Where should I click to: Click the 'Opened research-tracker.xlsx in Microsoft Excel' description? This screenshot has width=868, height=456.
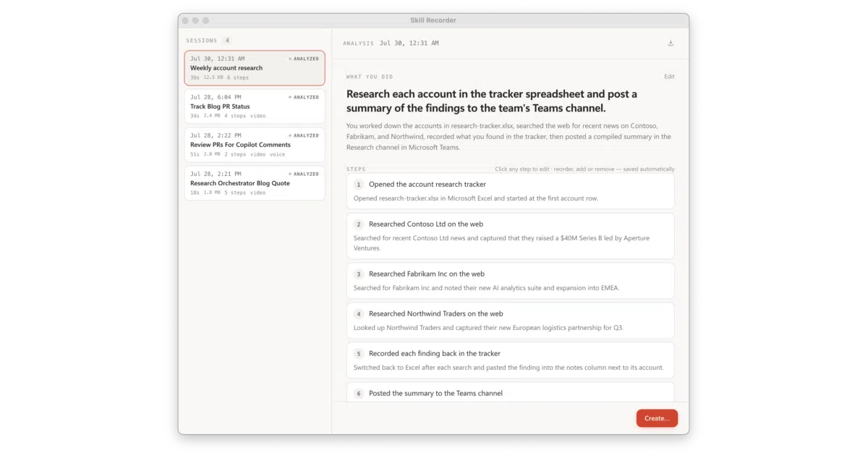pyautogui.click(x=475, y=198)
